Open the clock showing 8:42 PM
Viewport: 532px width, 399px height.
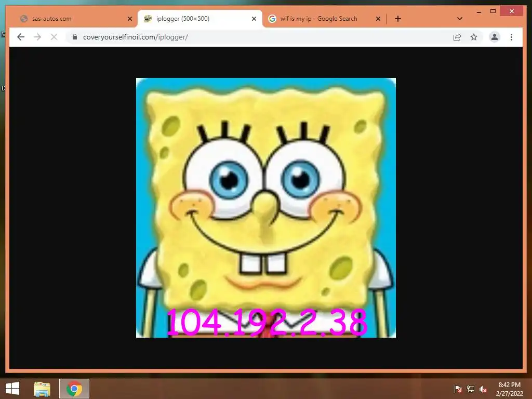tap(509, 389)
